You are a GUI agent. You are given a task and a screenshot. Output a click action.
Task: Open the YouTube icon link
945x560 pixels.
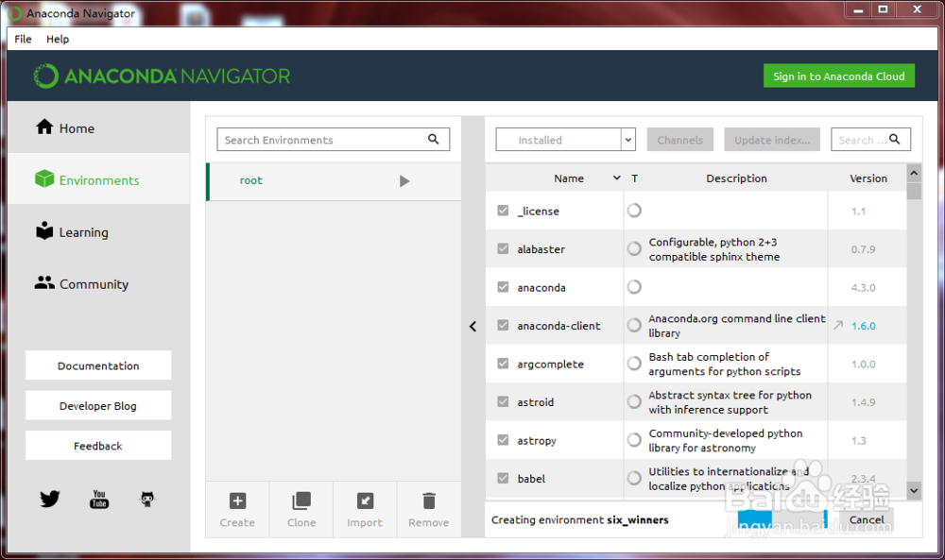click(x=99, y=499)
